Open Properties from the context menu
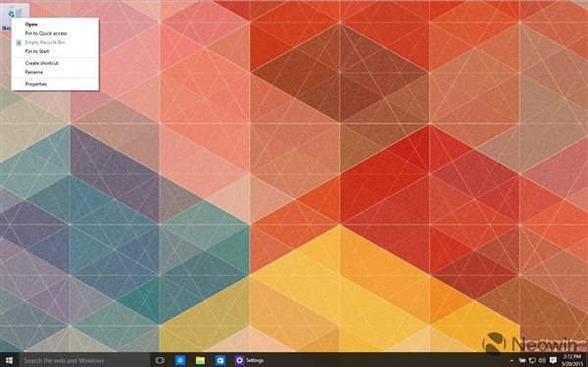This screenshot has width=588, height=367. click(x=55, y=84)
